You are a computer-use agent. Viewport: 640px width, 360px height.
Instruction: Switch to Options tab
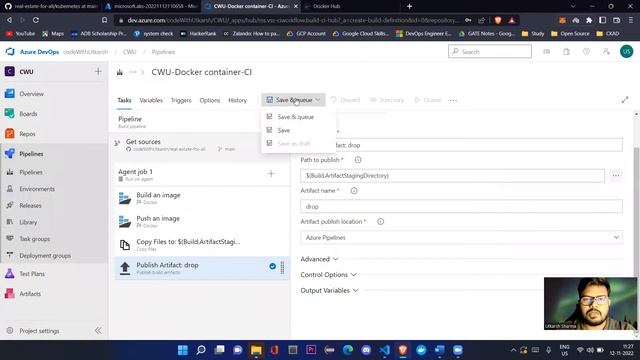point(209,100)
